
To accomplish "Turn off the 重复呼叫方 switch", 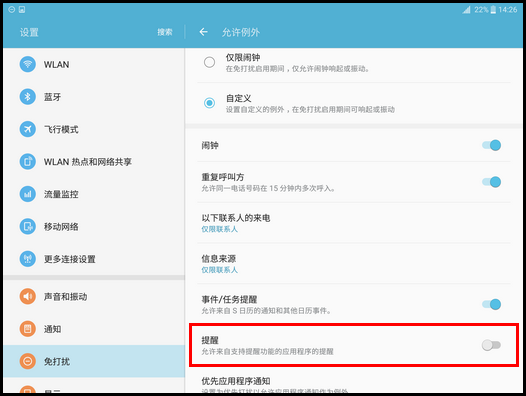I will (x=491, y=182).
